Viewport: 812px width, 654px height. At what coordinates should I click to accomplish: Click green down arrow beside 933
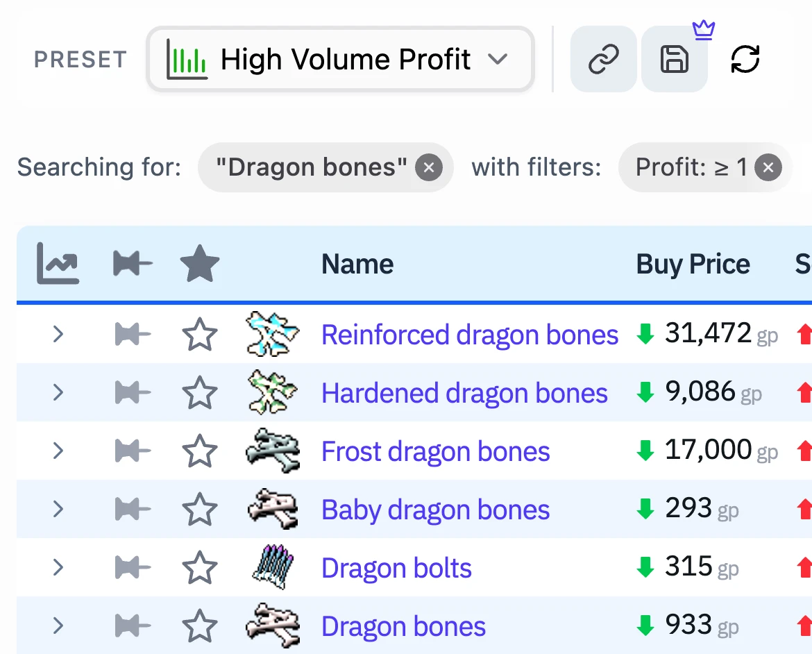(x=645, y=626)
